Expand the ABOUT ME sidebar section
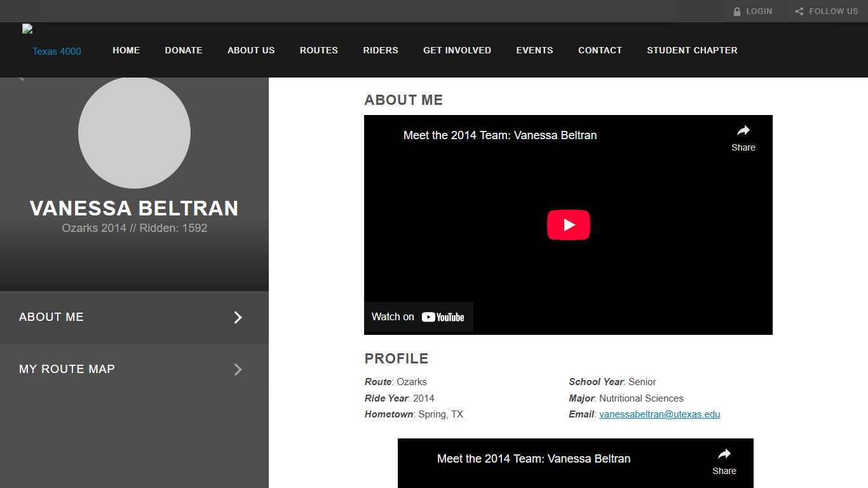 134,317
